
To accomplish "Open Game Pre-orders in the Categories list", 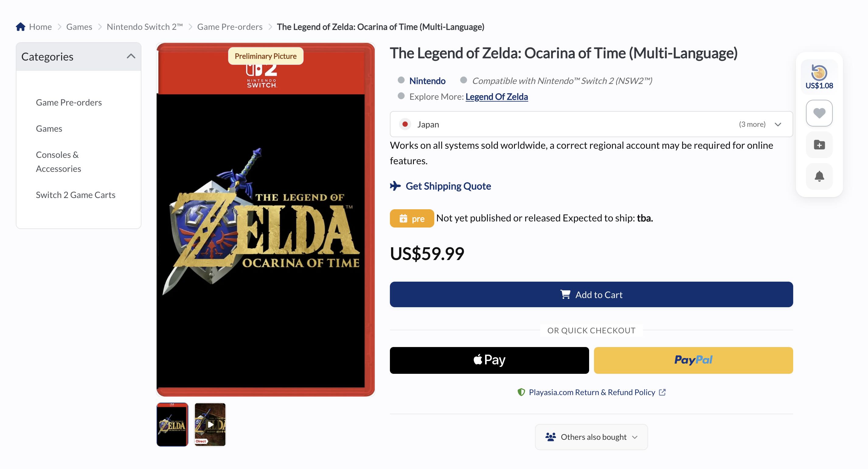I will tap(69, 102).
